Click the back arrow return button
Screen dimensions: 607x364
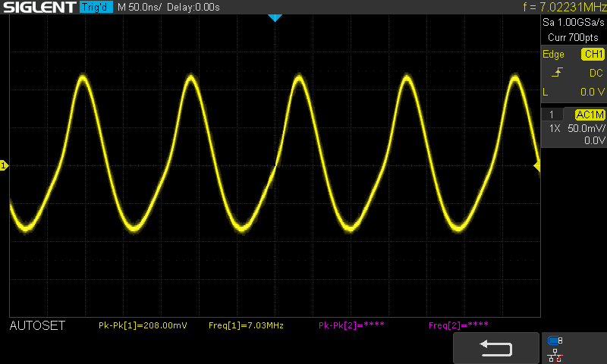point(496,348)
